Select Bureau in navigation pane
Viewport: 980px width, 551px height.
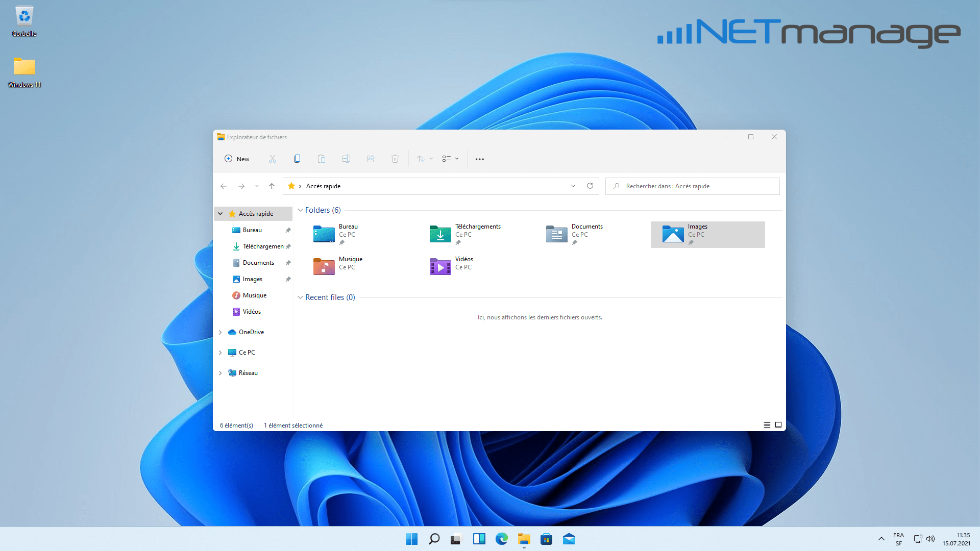pyautogui.click(x=252, y=230)
